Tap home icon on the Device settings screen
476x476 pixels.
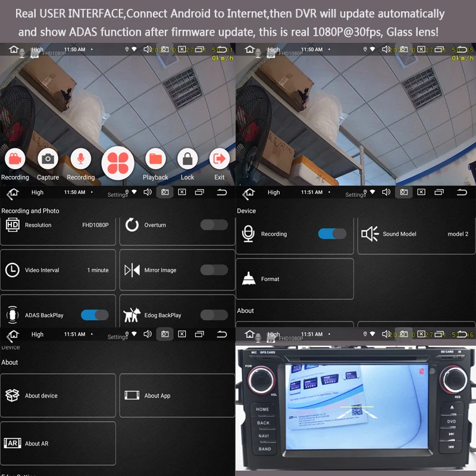pos(250,192)
